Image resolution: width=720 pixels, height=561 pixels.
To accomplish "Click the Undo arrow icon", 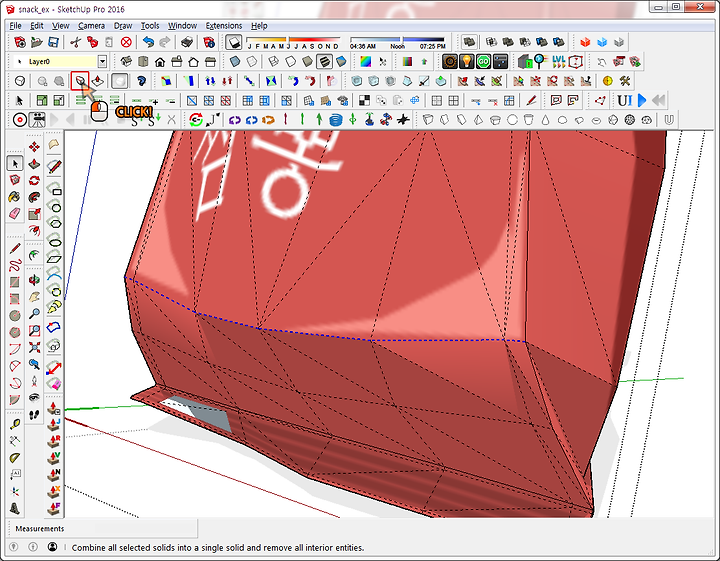I will point(149,42).
